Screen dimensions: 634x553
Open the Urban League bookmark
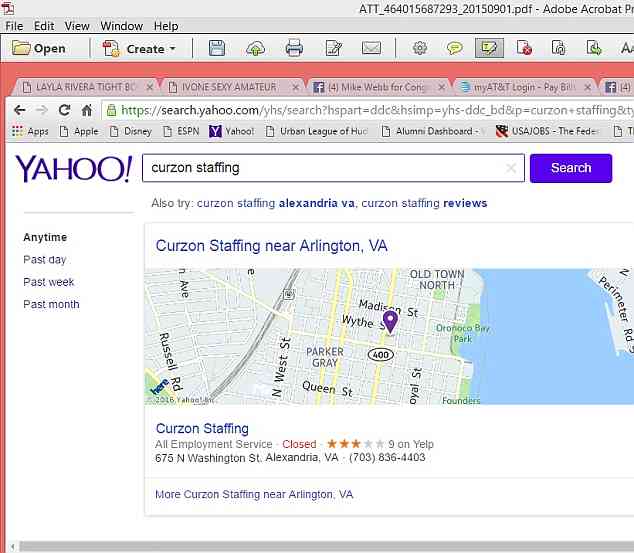coord(317,131)
